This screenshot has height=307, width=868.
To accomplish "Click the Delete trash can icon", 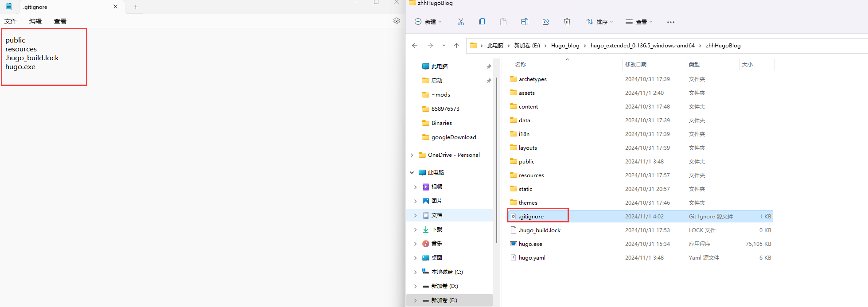I will coord(567,22).
